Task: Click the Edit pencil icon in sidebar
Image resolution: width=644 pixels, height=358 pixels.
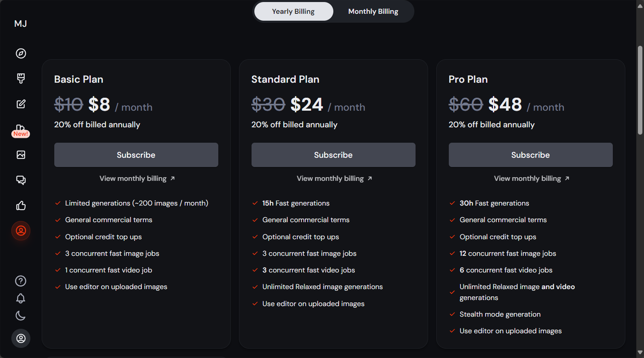Action: 21,104
